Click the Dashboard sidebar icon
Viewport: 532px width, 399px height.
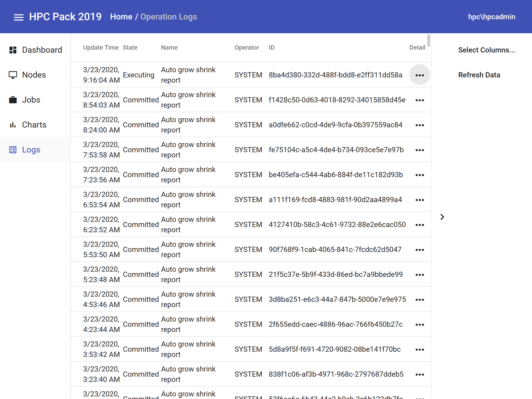click(x=13, y=50)
